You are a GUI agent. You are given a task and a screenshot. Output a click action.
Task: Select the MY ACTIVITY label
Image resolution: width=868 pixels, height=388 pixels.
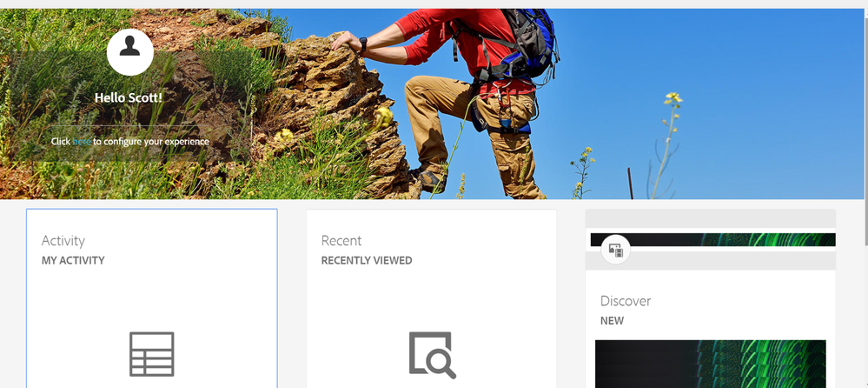point(73,260)
